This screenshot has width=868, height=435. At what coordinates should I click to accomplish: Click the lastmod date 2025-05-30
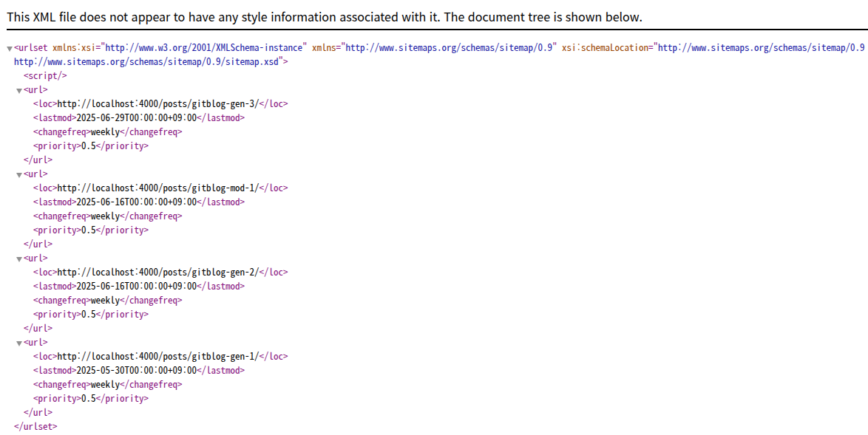137,371
